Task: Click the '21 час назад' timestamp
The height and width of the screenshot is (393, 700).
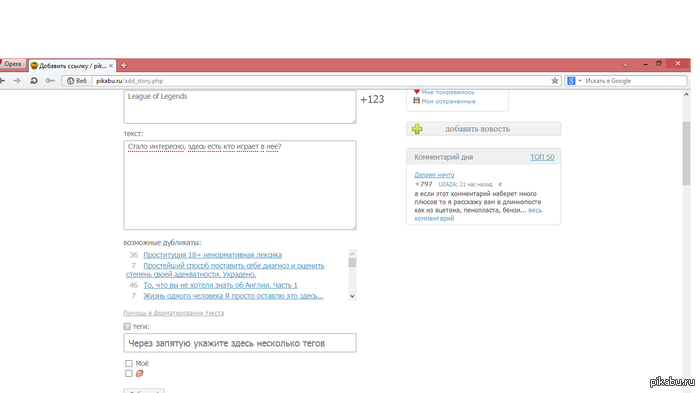Action: (x=475, y=184)
